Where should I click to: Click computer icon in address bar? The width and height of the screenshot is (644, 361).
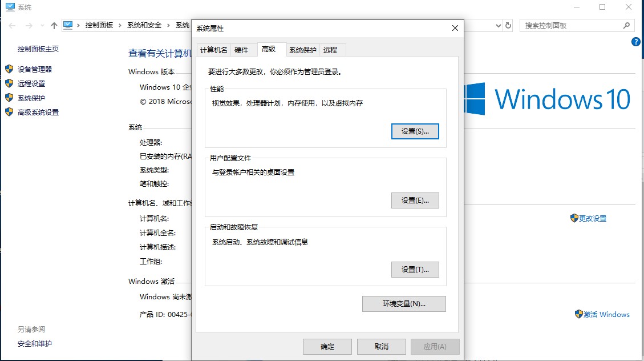[x=68, y=26]
